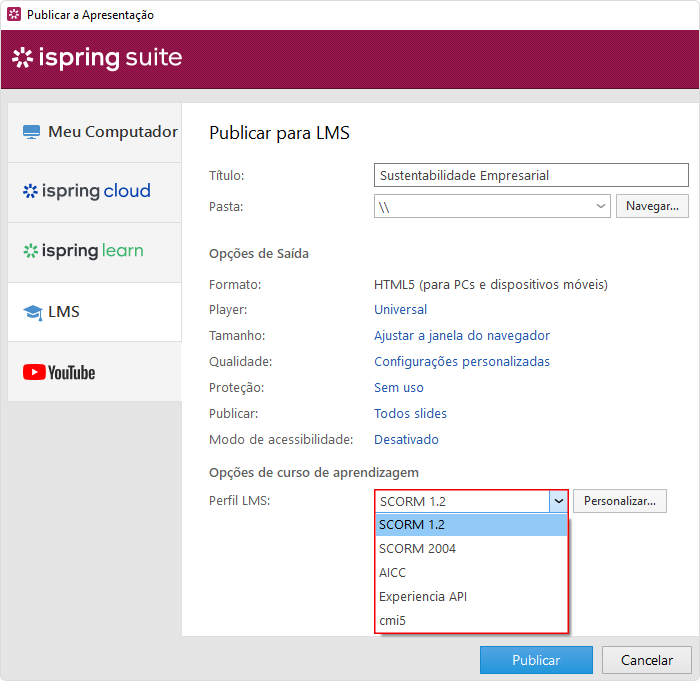Click the HTML5 format text value
This screenshot has height=681, width=700.
coord(491,284)
